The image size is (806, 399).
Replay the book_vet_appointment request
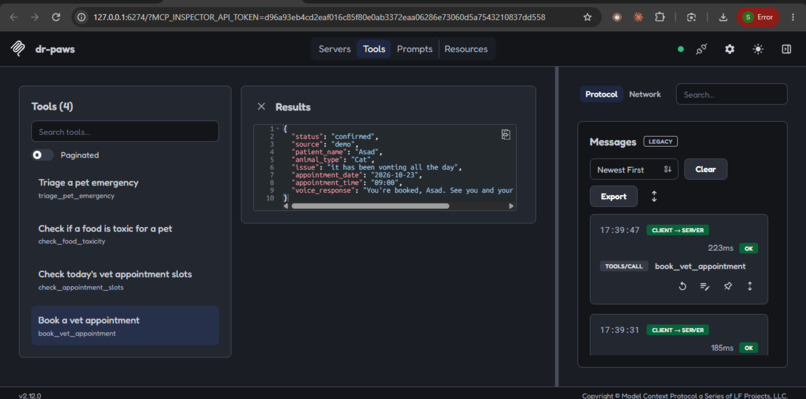coord(683,286)
